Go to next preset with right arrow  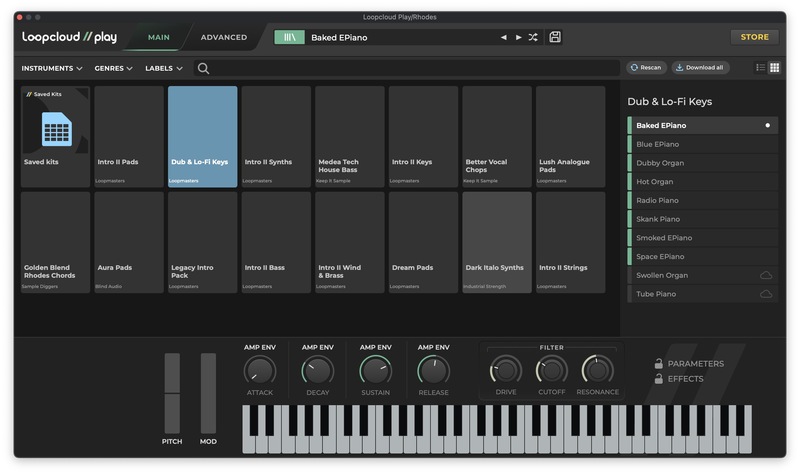coord(518,37)
